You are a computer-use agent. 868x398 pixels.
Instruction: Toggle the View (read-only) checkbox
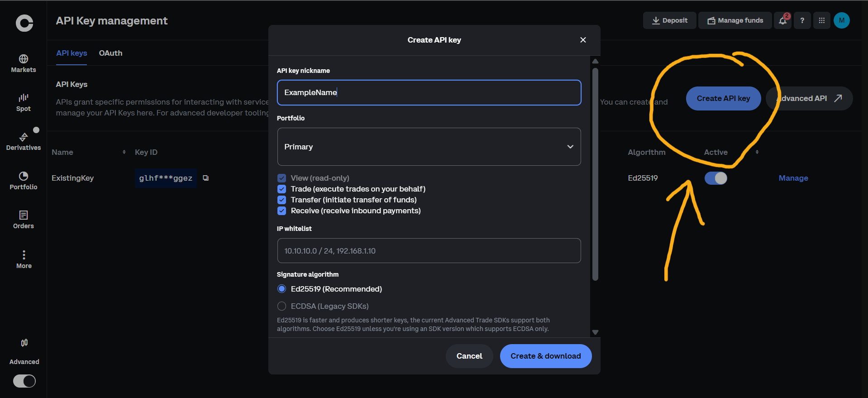(x=282, y=178)
